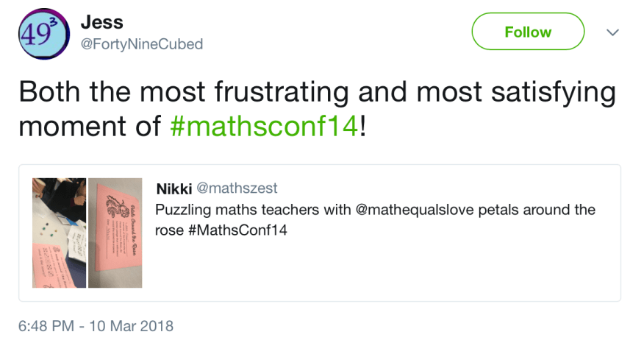Click the Follow button
Image resolution: width=644 pixels, height=343 pixels.
pyautogui.click(x=527, y=32)
